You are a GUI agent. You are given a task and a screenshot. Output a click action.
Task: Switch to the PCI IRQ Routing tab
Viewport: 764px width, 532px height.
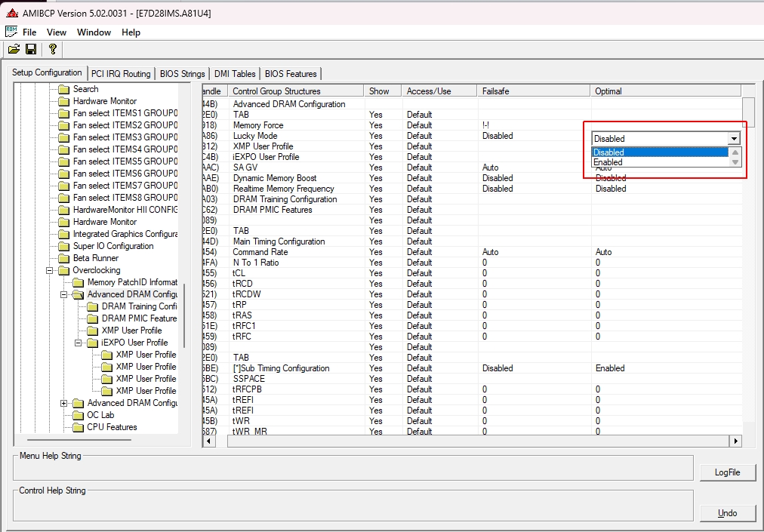click(x=121, y=73)
